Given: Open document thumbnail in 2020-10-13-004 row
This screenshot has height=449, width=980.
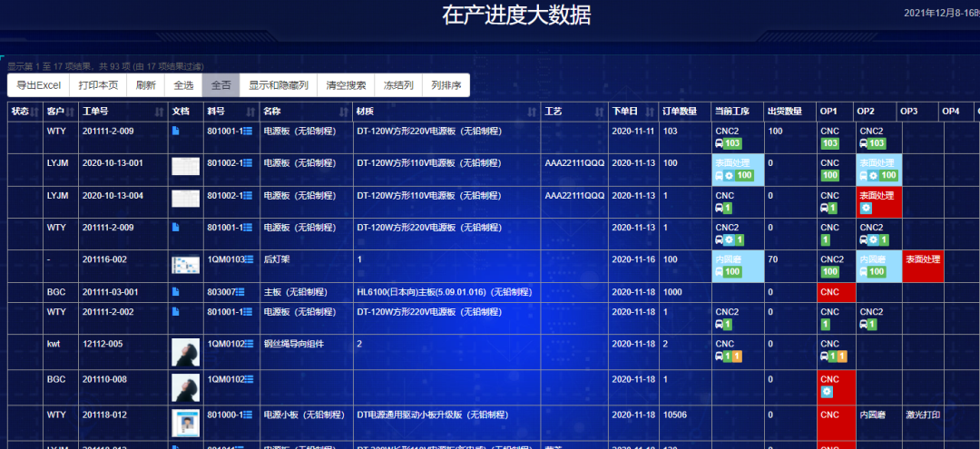Looking at the screenshot, I should coord(186,199).
